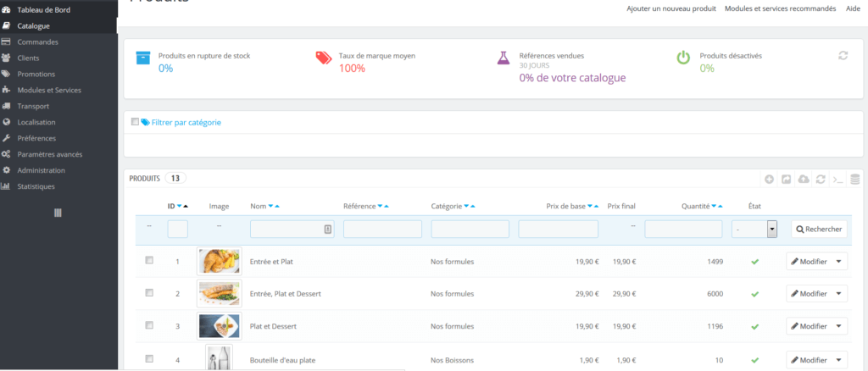Toggle Entrée et Plat enabled status
This screenshot has height=371, width=868.
pyautogui.click(x=754, y=262)
